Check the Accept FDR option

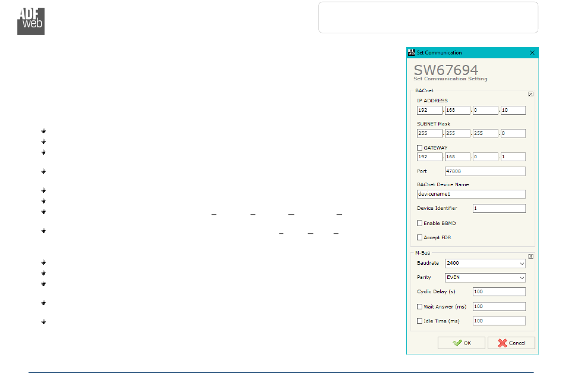[x=419, y=237]
